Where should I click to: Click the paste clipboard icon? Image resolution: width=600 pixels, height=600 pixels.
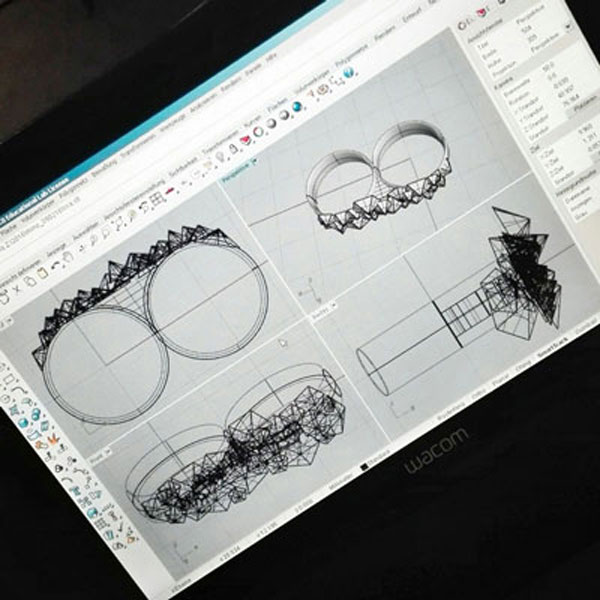click(x=41, y=274)
